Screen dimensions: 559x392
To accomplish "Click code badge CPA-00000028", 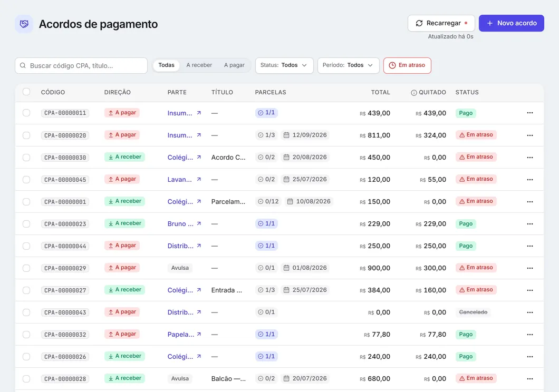I will coord(65,379).
